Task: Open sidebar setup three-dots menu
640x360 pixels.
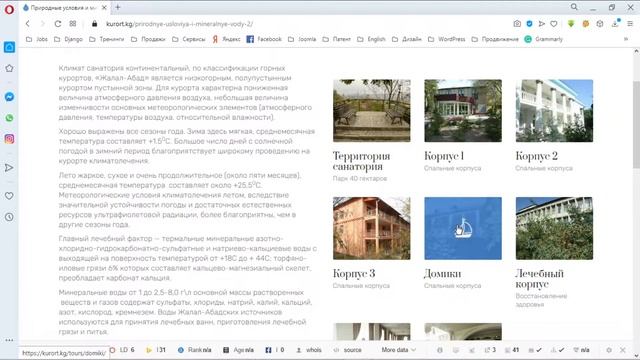Action: pyautogui.click(x=9, y=340)
